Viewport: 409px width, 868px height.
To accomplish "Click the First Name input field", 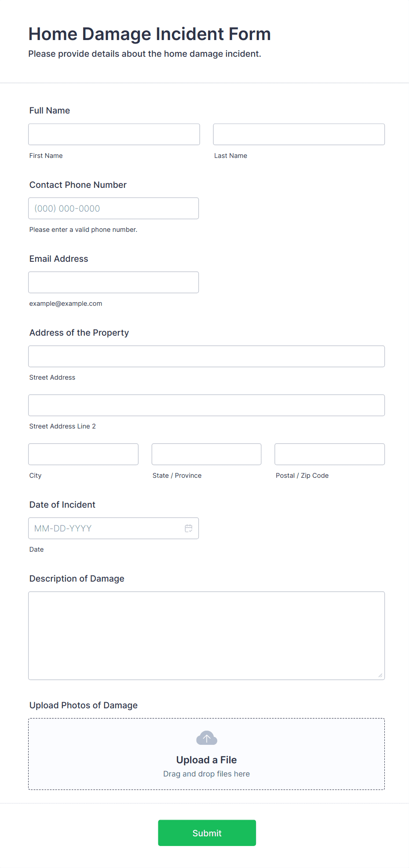I will tap(114, 134).
